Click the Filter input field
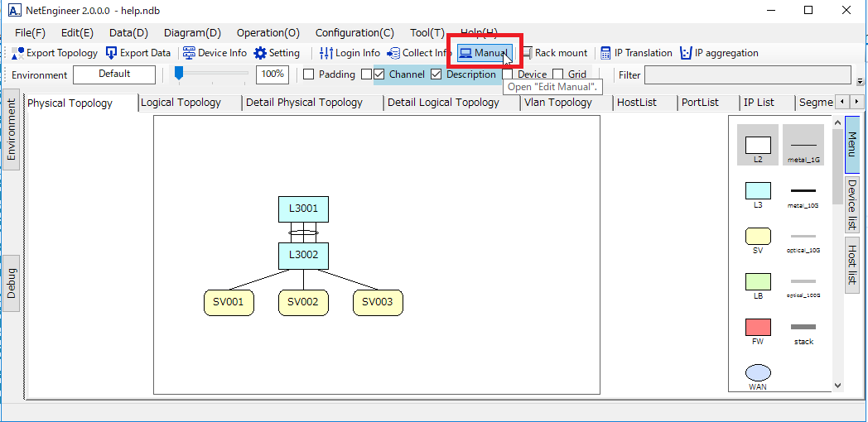Viewport: 868px width, 422px height. pos(747,75)
